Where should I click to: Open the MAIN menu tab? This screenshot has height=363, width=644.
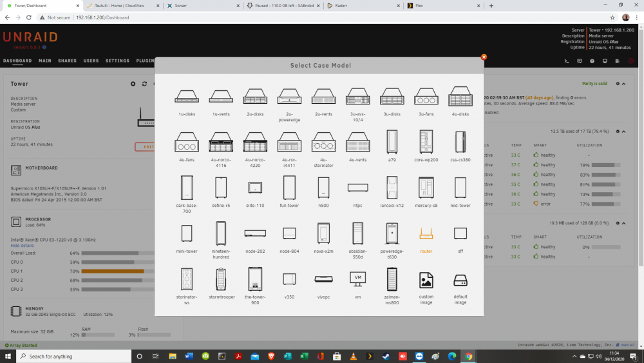pos(45,61)
